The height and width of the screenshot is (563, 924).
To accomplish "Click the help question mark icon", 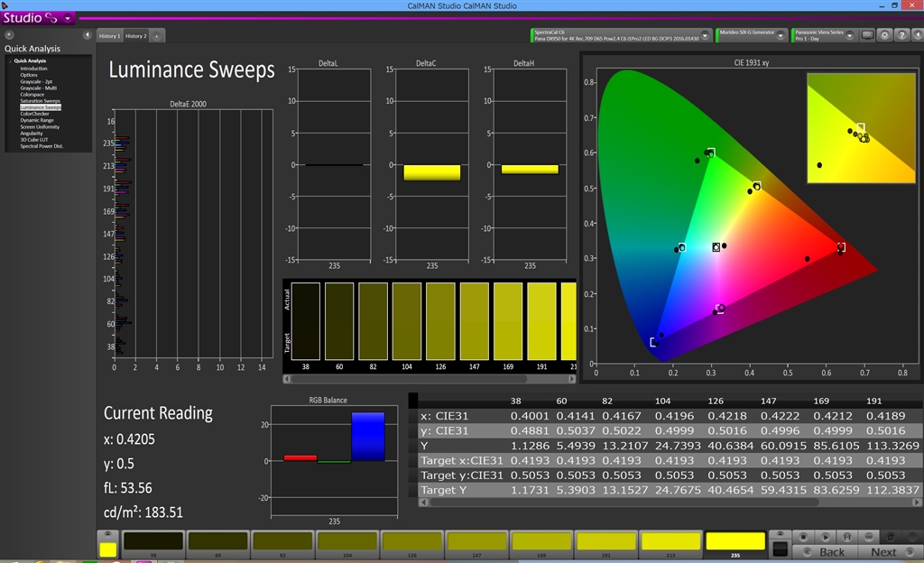I will [x=901, y=35].
